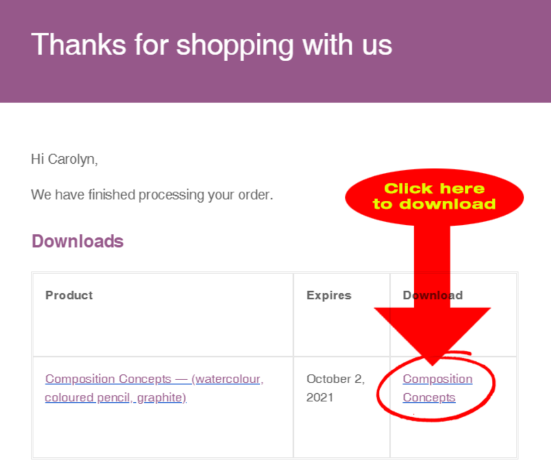Click 'coloured pencil' in the product link
551x475 pixels.
tap(87, 398)
